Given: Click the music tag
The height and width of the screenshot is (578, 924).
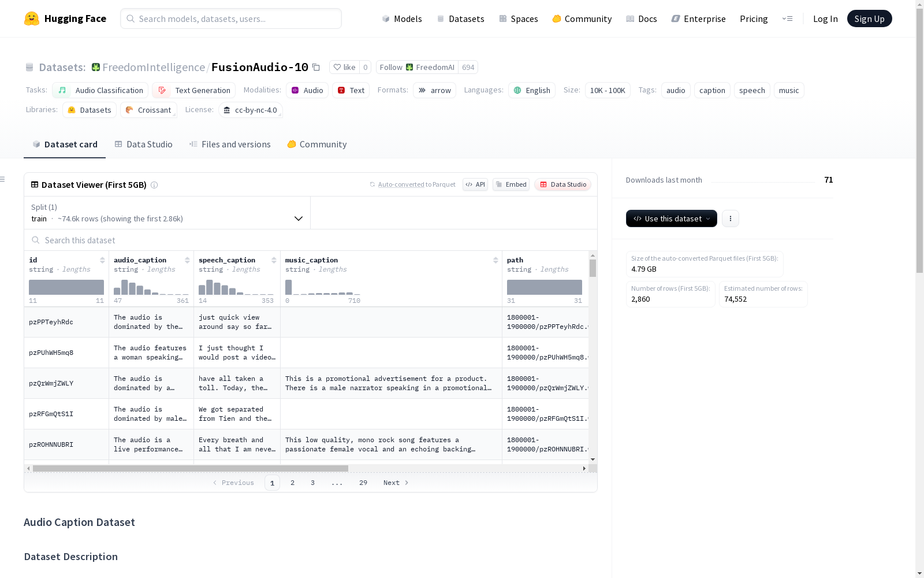Looking at the screenshot, I should [x=789, y=90].
